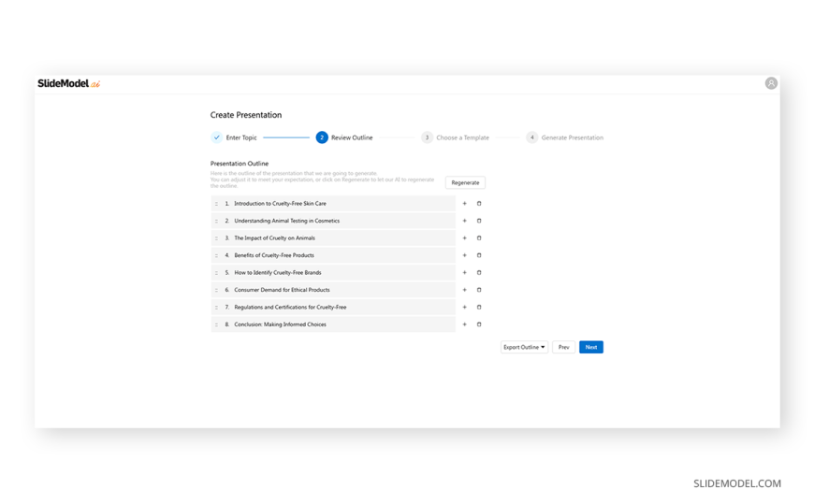Image resolution: width=814 pixels, height=504 pixels.
Task: Open the user account avatar icon
Action: 771,83
